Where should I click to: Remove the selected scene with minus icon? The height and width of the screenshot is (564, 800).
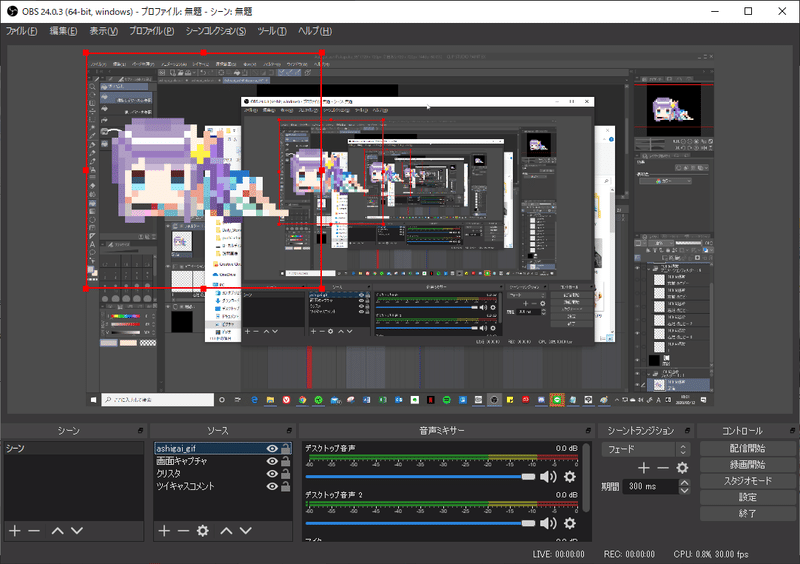coord(34,531)
